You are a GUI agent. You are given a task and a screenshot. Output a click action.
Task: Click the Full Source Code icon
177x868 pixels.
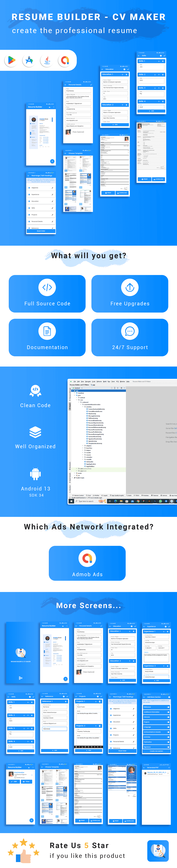pyautogui.click(x=47, y=287)
